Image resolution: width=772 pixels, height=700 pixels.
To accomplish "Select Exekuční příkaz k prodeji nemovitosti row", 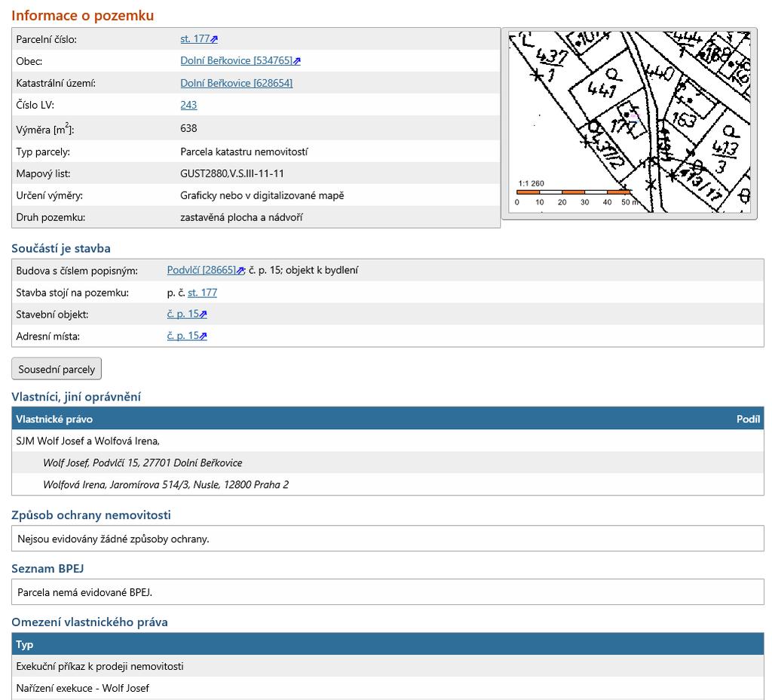I will [x=388, y=666].
